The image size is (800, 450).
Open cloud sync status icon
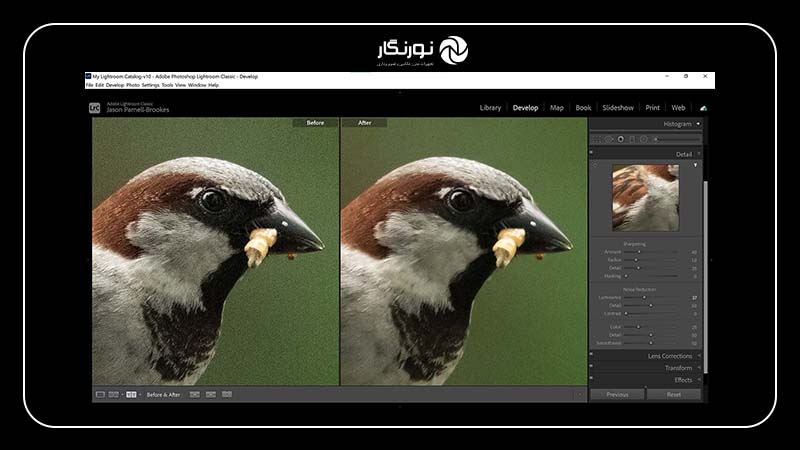pyautogui.click(x=704, y=108)
